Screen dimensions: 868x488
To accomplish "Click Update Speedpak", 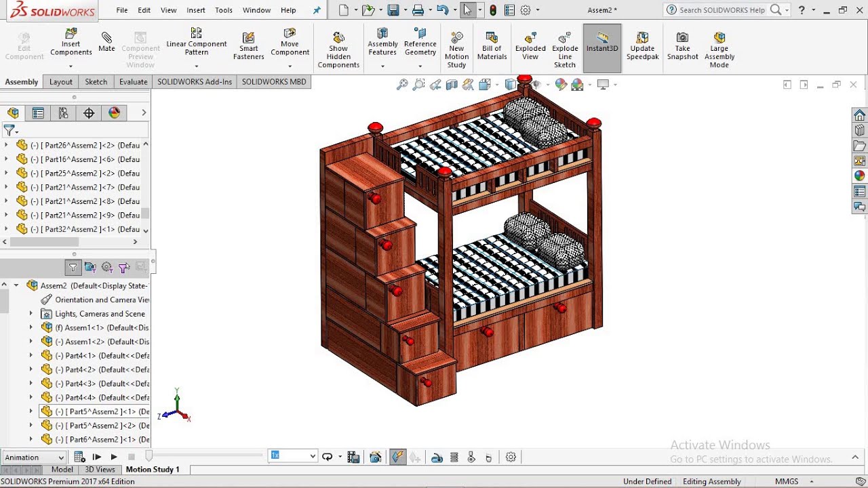I will 642,45.
